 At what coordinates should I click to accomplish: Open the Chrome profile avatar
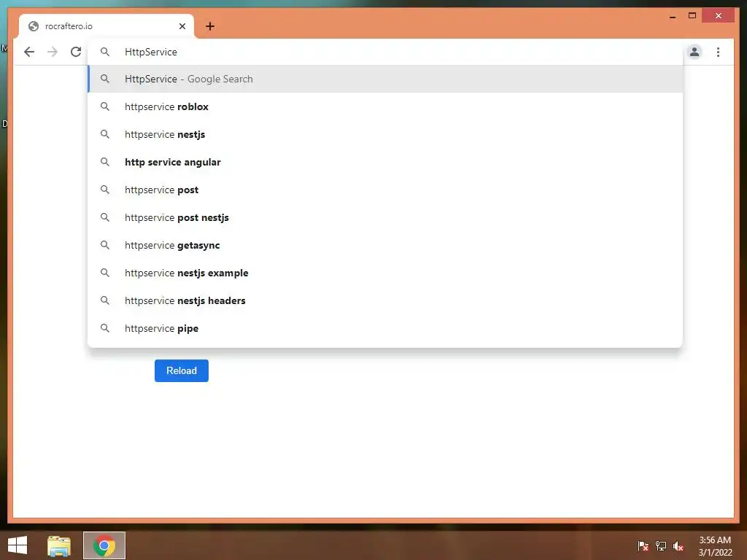[x=694, y=52]
